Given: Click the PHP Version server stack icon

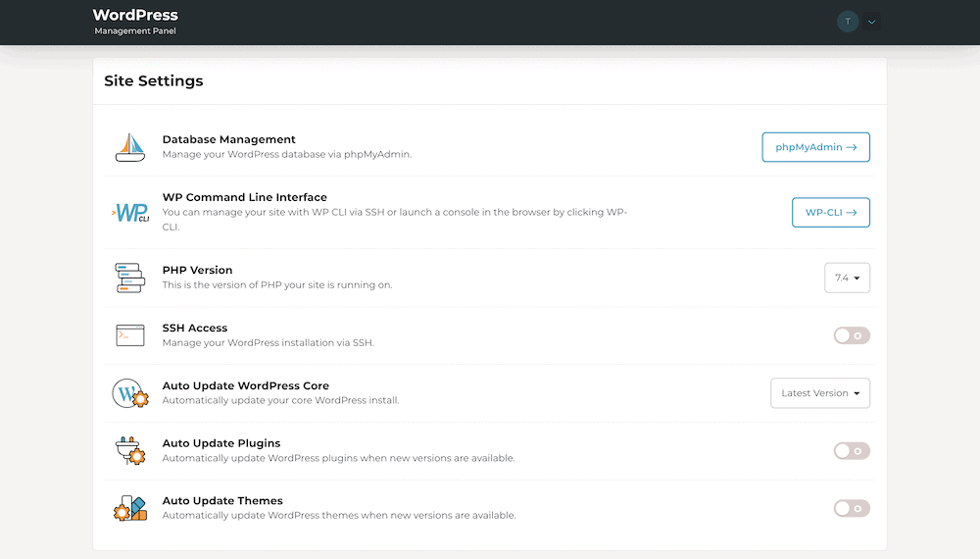Looking at the screenshot, I should point(129,278).
